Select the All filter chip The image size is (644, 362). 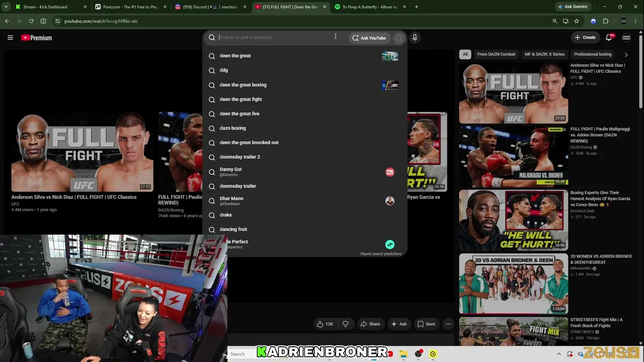pyautogui.click(x=465, y=54)
